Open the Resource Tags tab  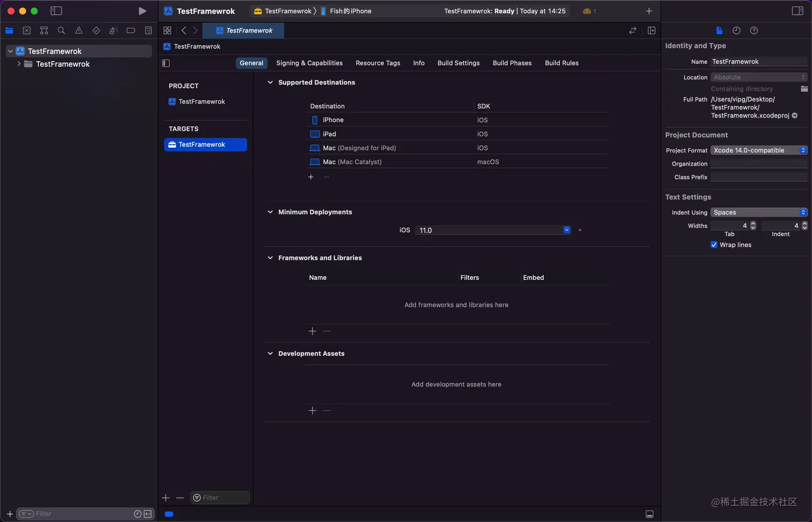coord(378,63)
